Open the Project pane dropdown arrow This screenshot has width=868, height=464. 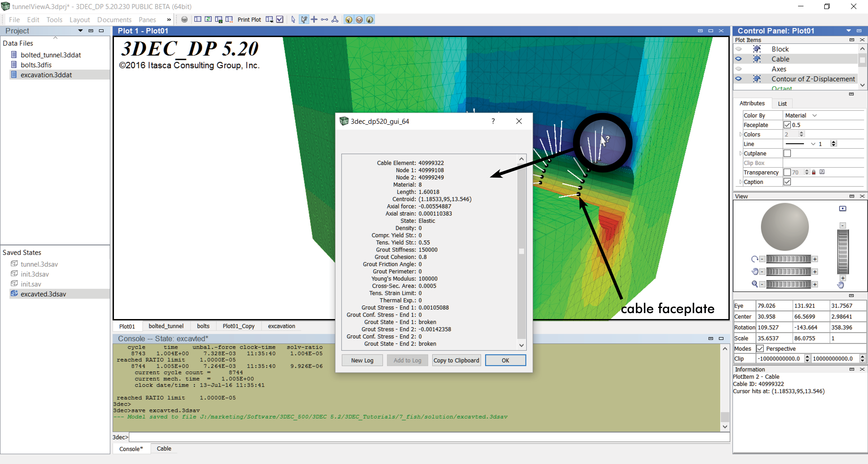80,31
